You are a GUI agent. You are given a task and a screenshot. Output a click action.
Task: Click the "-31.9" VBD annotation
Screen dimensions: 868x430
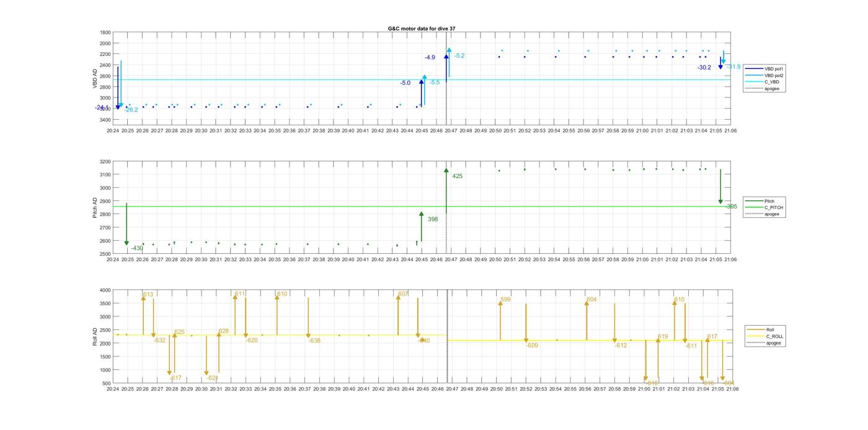pos(733,66)
